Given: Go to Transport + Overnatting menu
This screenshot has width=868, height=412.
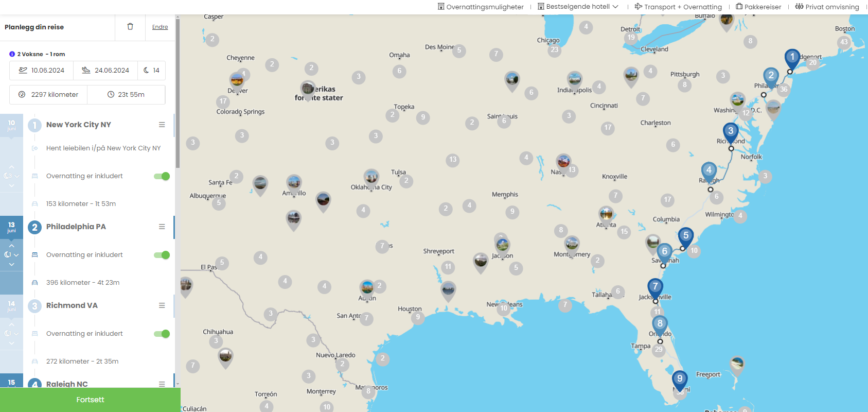Looking at the screenshot, I should (678, 7).
